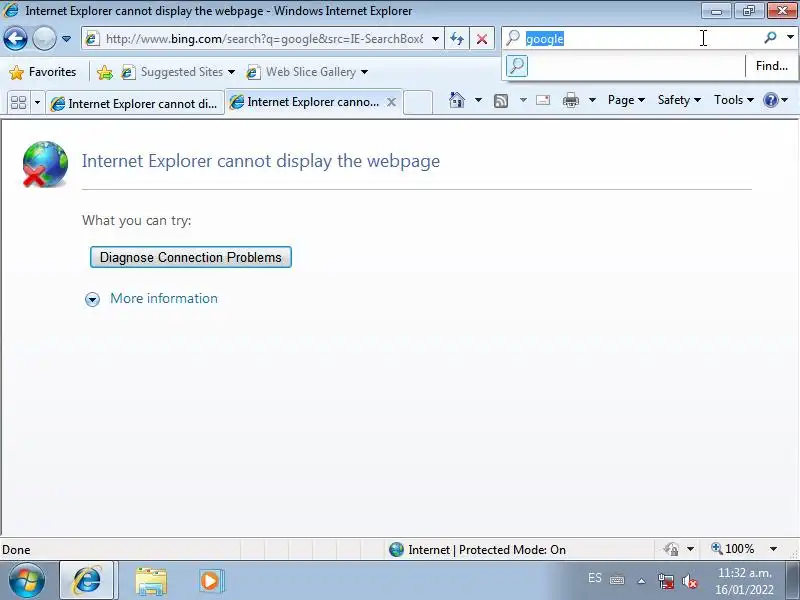The height and width of the screenshot is (600, 800).
Task: Click the Read Mail envelope icon
Action: click(x=543, y=100)
